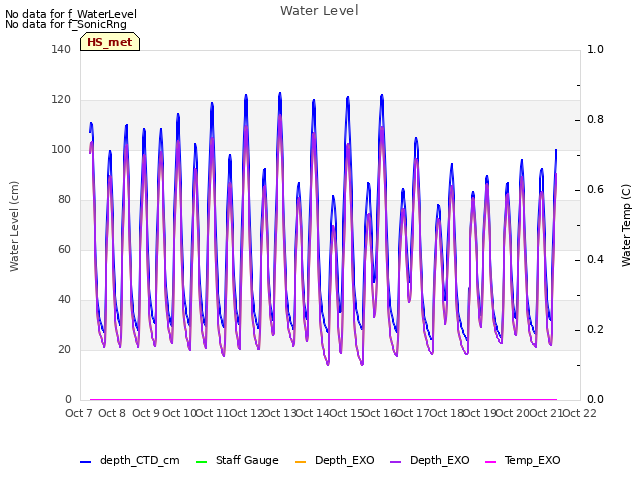Click the 40 left axis tick

pos(64,300)
